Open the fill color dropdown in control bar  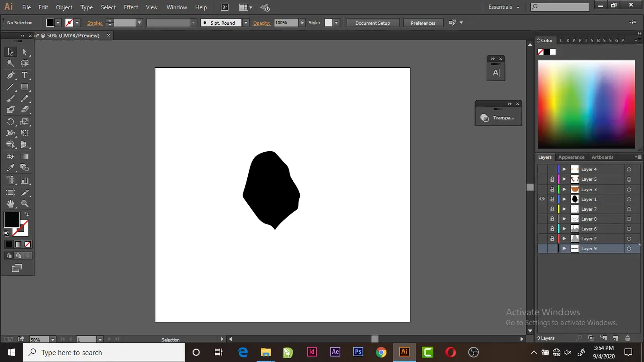coord(58,23)
